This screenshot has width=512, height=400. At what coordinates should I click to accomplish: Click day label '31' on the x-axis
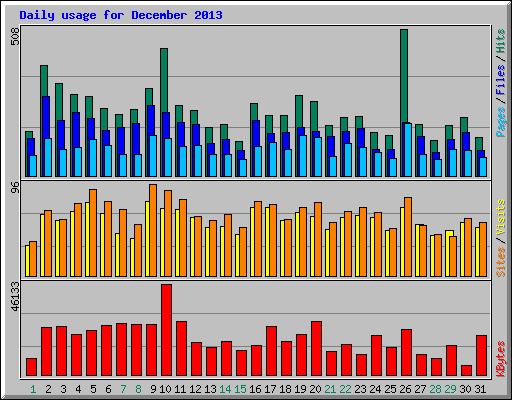480,389
